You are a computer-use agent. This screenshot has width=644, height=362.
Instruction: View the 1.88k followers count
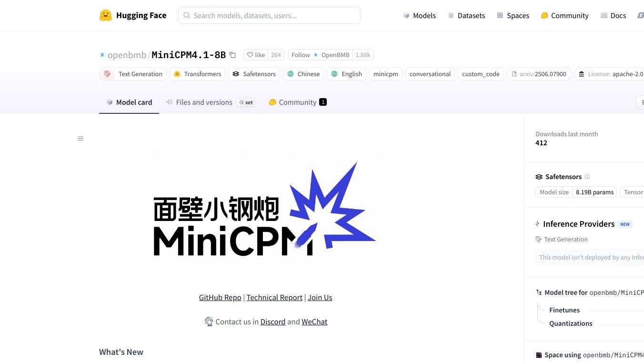point(363,55)
